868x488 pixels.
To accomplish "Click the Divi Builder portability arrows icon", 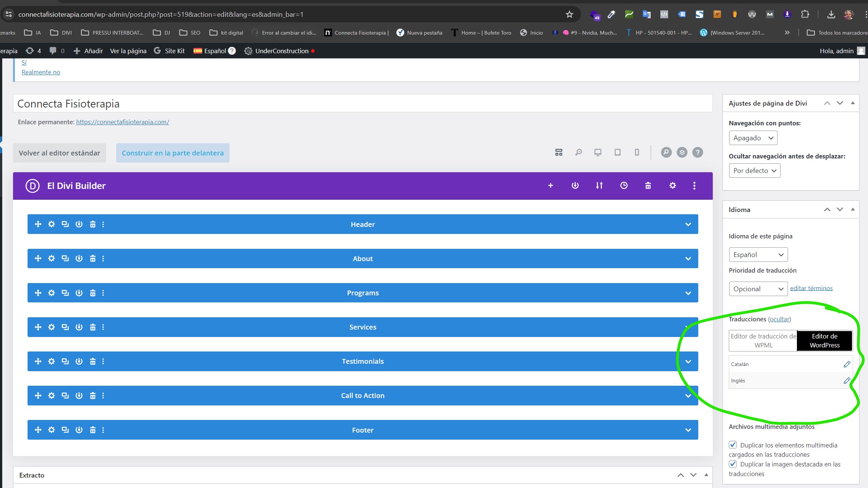I will [x=599, y=185].
